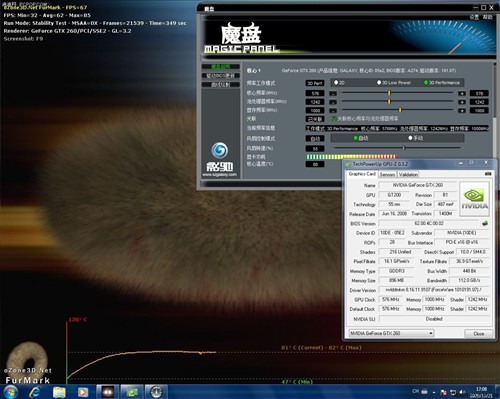Image resolution: width=500 pixels, height=399 pixels.
Task: Click the minus stepper for memory frequency
Action: tap(333, 110)
